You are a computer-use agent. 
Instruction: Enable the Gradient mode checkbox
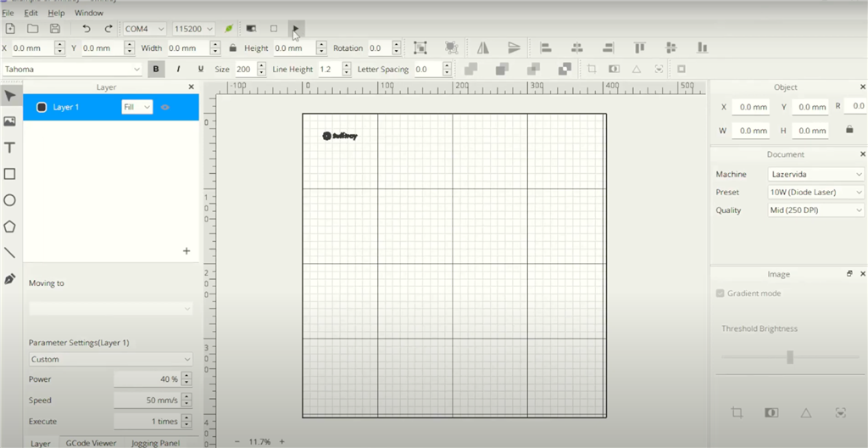click(x=721, y=294)
